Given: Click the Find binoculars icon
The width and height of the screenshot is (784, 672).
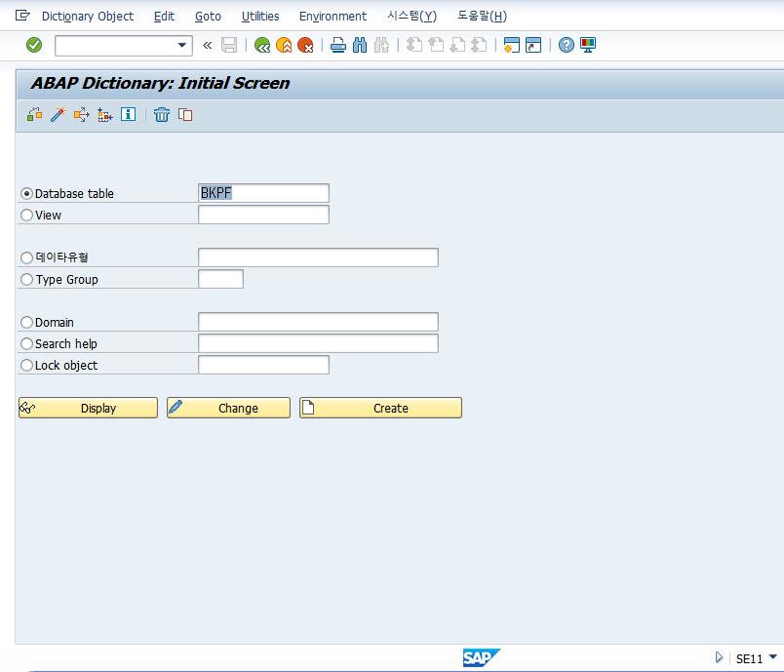Looking at the screenshot, I should [x=360, y=45].
